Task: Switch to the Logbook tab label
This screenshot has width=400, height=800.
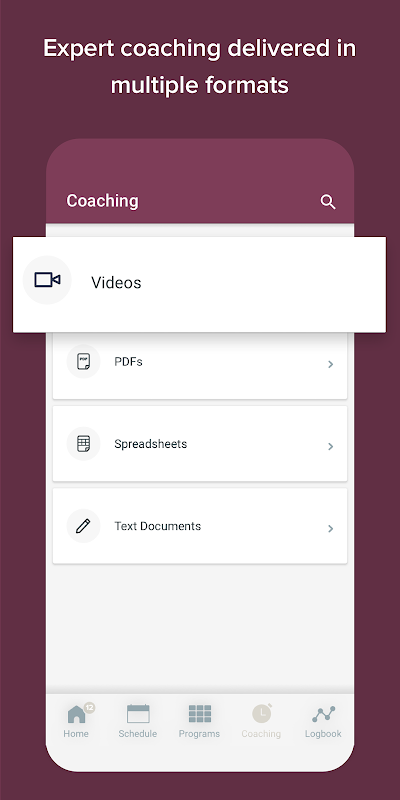Action: coord(323,734)
